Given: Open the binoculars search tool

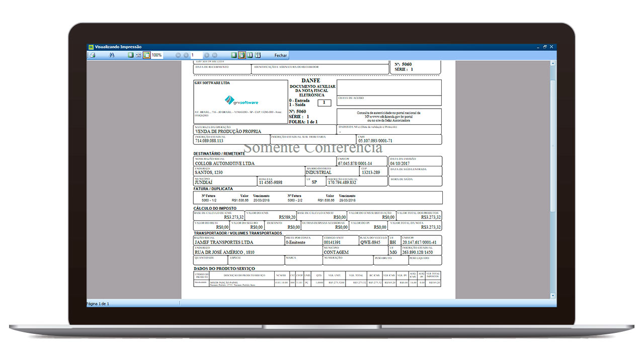Looking at the screenshot, I should point(112,55).
